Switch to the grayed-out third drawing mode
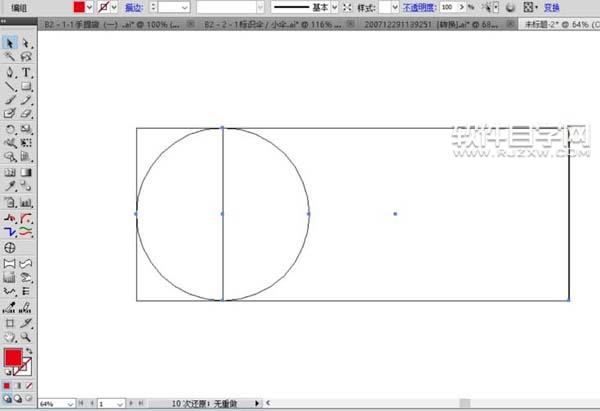Screen dimensions: 600x411 coord(29,399)
